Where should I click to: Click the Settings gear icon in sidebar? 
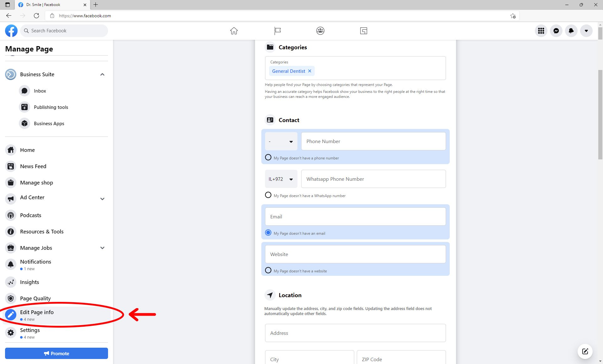[11, 333]
